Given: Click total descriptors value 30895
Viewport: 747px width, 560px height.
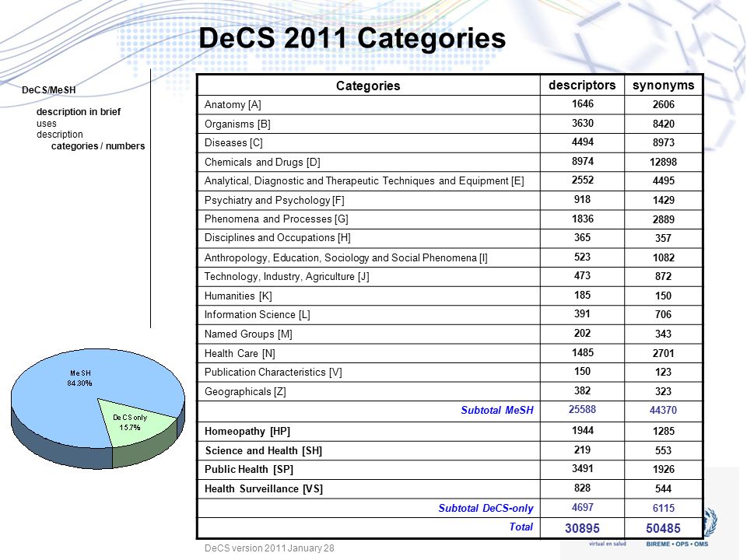Looking at the screenshot, I should tap(582, 528).
